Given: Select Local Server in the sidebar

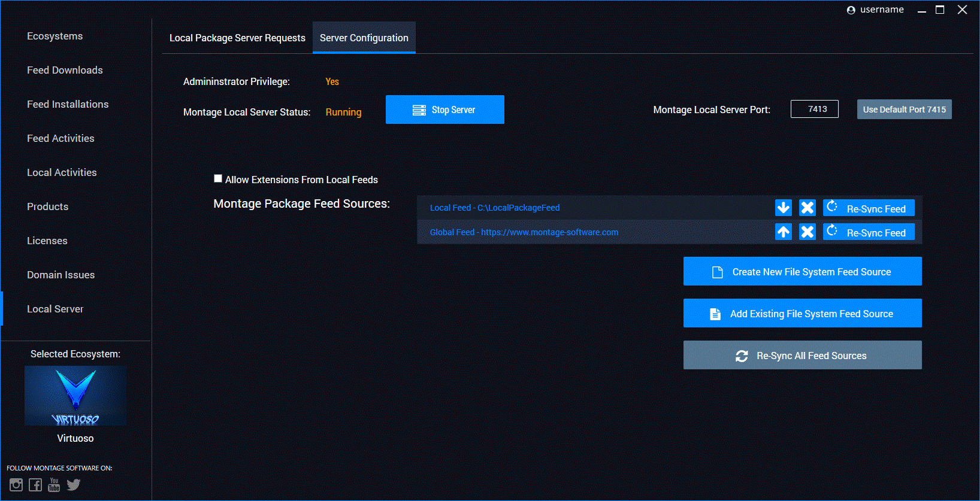Looking at the screenshot, I should click(55, 309).
